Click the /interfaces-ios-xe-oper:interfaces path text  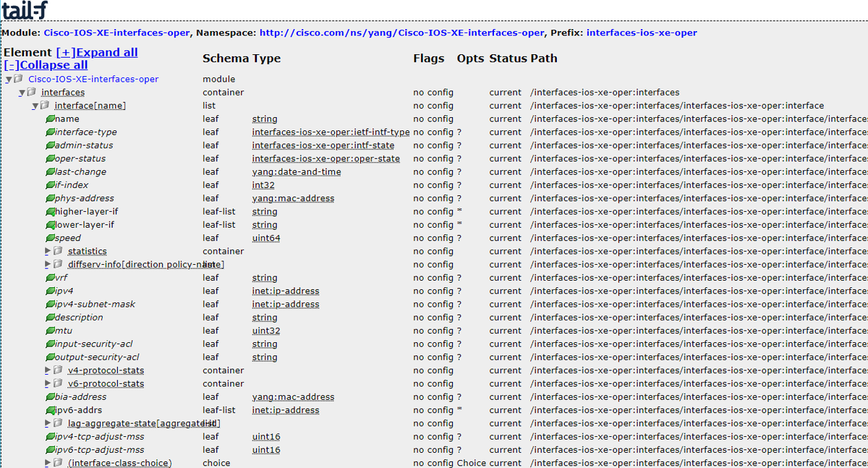tap(605, 93)
